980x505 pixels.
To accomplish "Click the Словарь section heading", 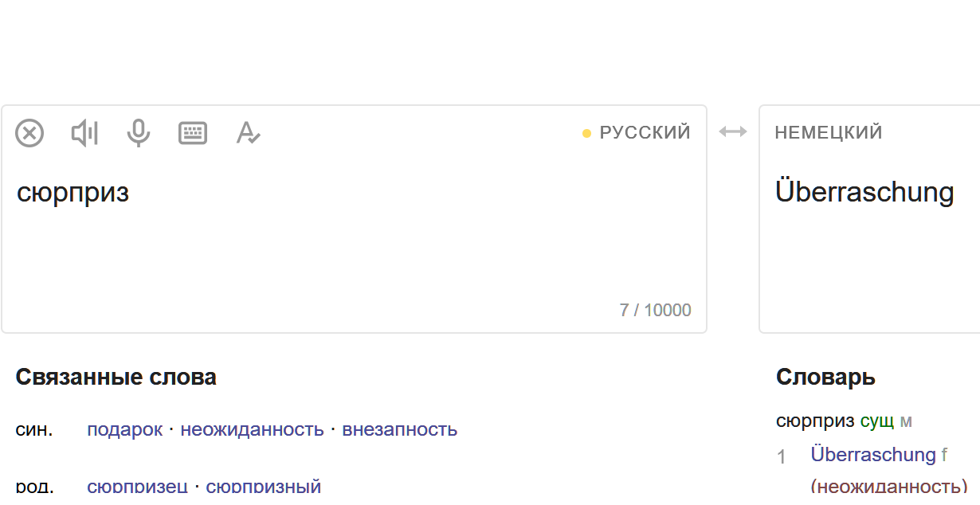I will pyautogui.click(x=825, y=378).
